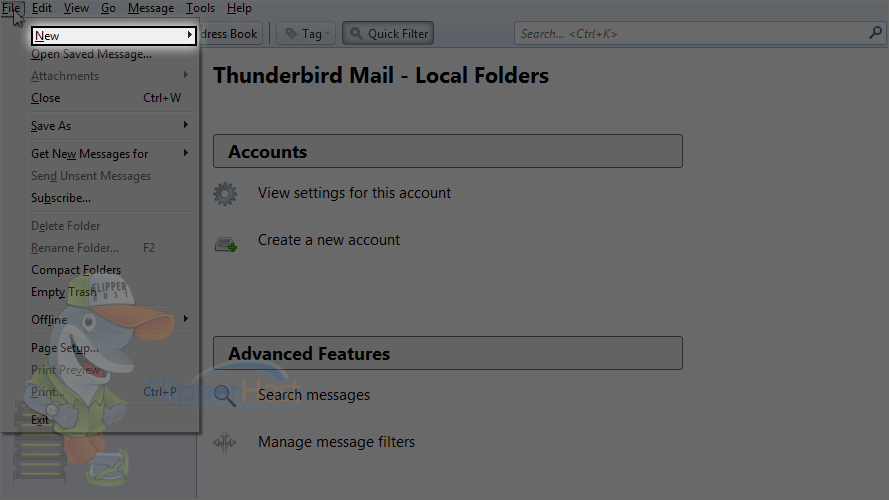The height and width of the screenshot is (500, 889).
Task: Expand Get New Messages for submenu
Action: tap(111, 154)
